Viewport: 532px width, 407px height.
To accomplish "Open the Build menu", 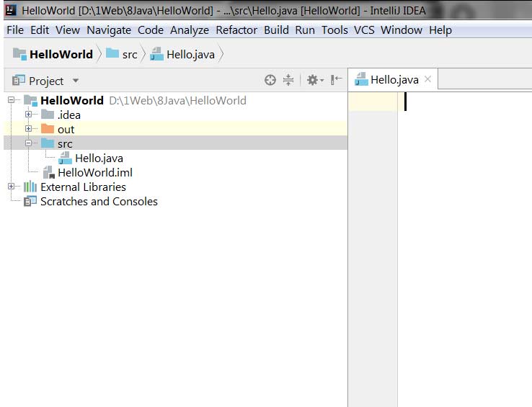I will (276, 30).
